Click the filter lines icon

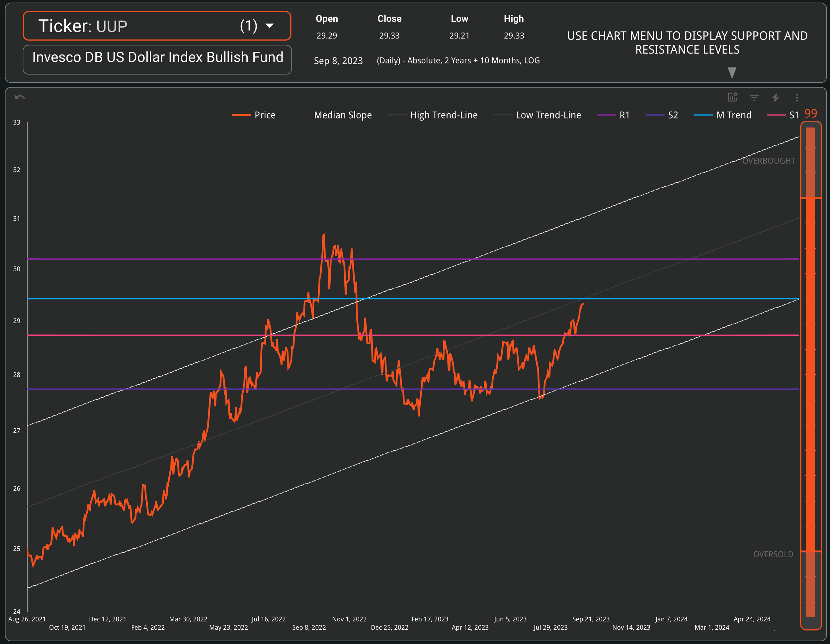754,98
